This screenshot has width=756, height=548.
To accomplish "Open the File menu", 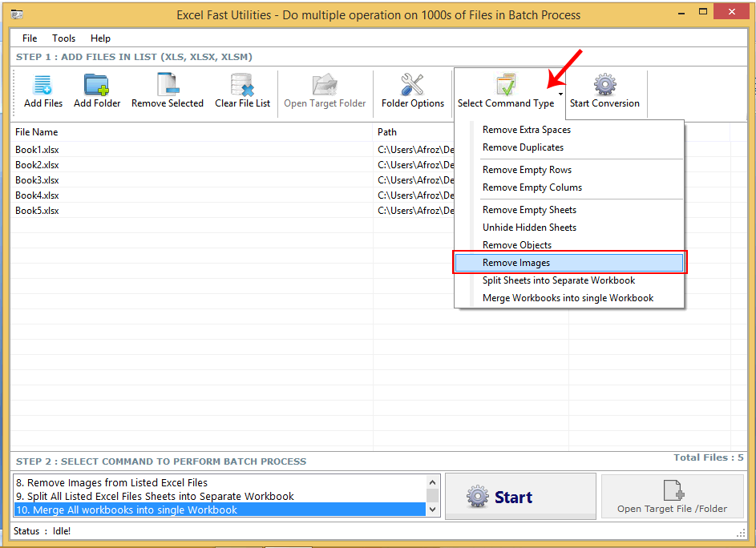I will [x=29, y=38].
